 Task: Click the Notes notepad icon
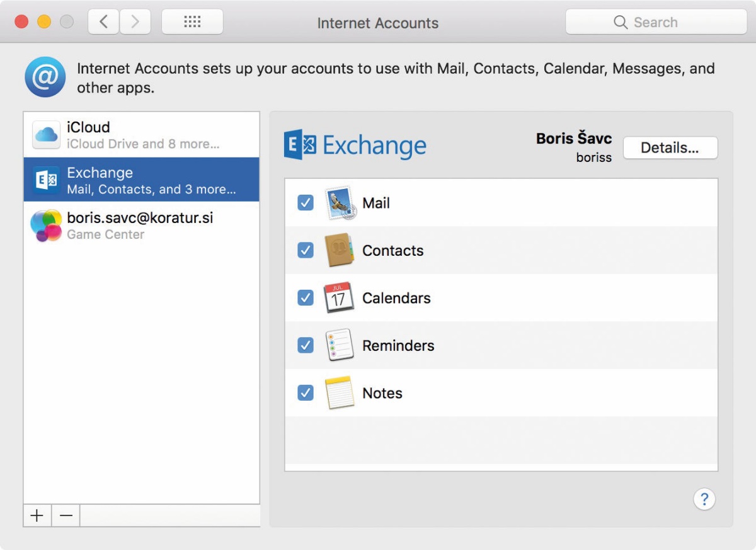coord(340,393)
